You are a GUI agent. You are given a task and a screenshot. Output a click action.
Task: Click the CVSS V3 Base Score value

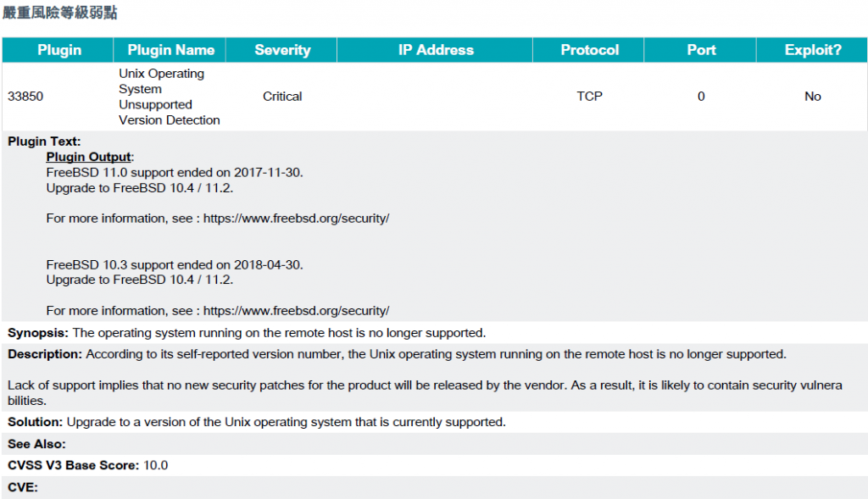pyautogui.click(x=156, y=465)
